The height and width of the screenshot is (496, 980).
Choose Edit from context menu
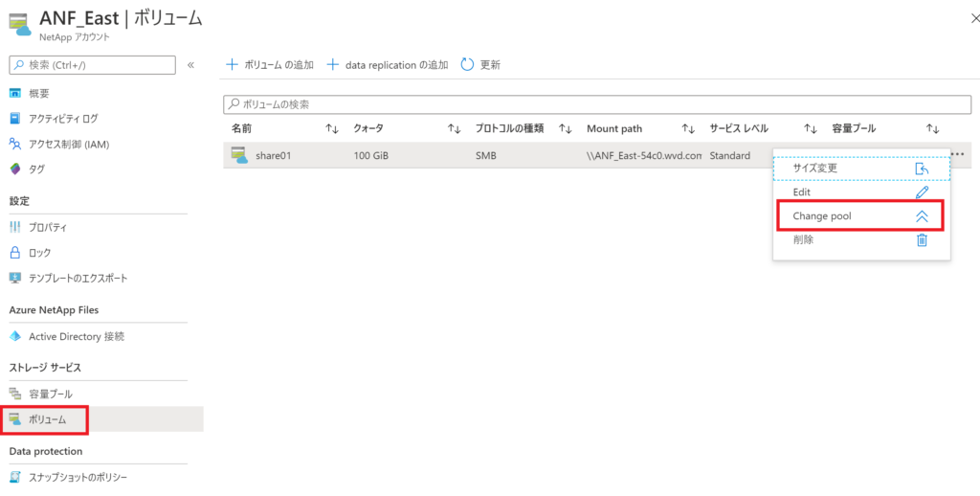862,192
